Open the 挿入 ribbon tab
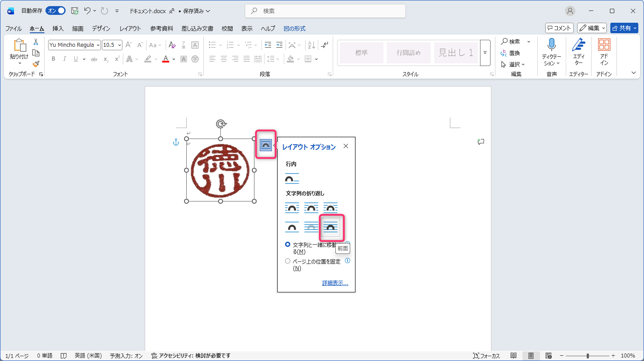644x361 pixels. (58, 29)
